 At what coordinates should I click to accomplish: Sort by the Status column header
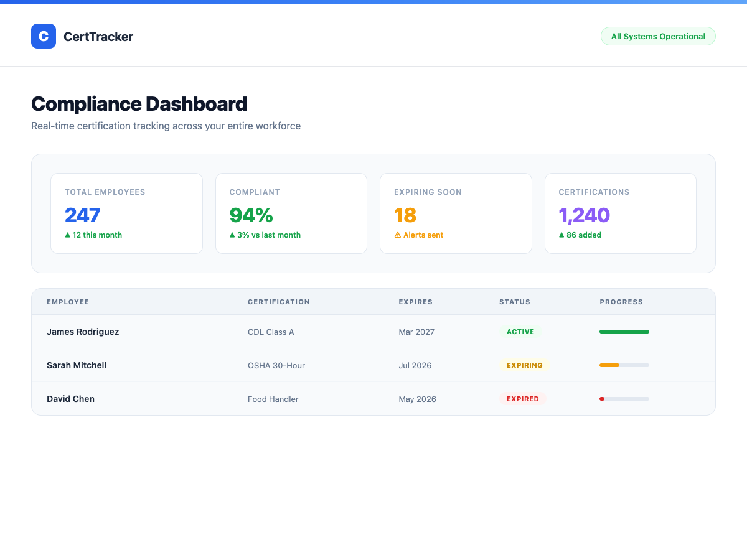pos(515,302)
